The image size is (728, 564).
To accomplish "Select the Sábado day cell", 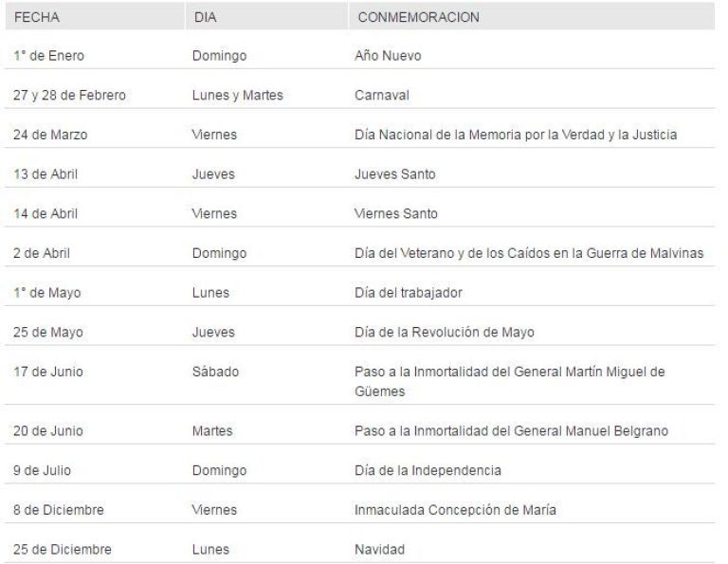I will click(x=215, y=372).
